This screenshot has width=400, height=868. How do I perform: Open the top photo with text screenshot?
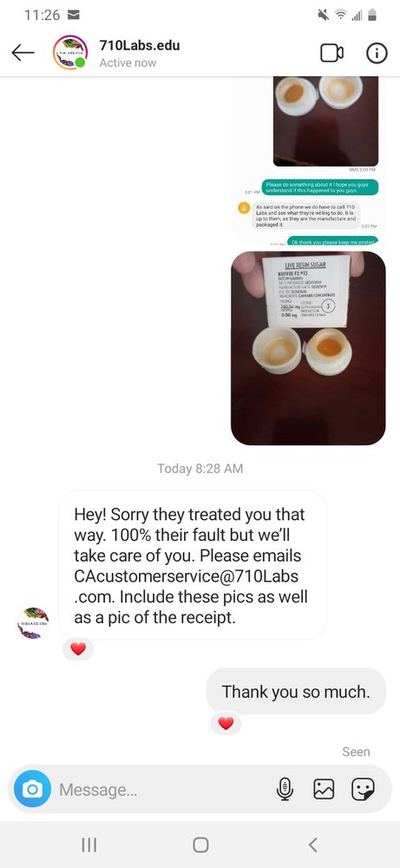(x=308, y=161)
